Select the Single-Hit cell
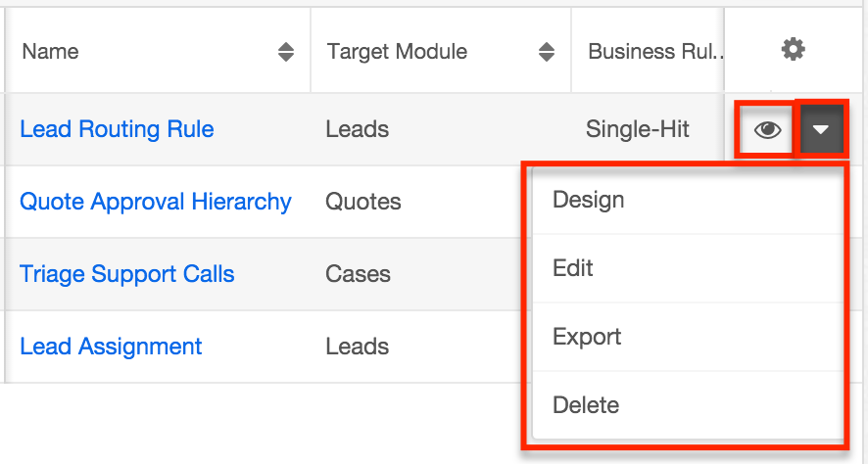 [x=638, y=129]
